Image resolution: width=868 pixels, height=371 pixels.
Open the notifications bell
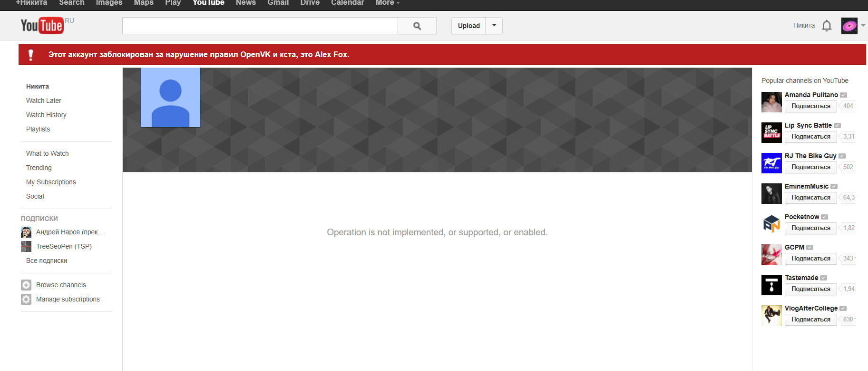pyautogui.click(x=827, y=26)
